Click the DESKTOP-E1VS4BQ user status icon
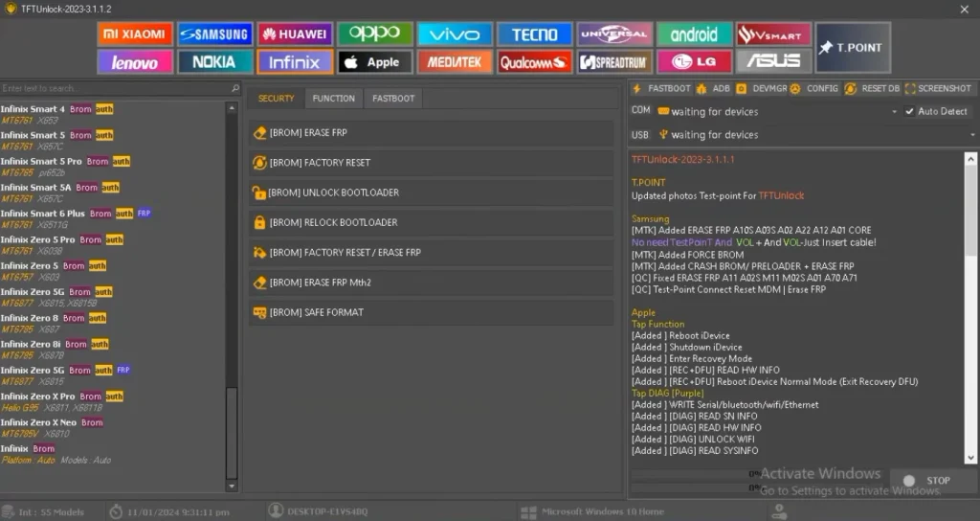Image resolution: width=980 pixels, height=521 pixels. point(276,511)
